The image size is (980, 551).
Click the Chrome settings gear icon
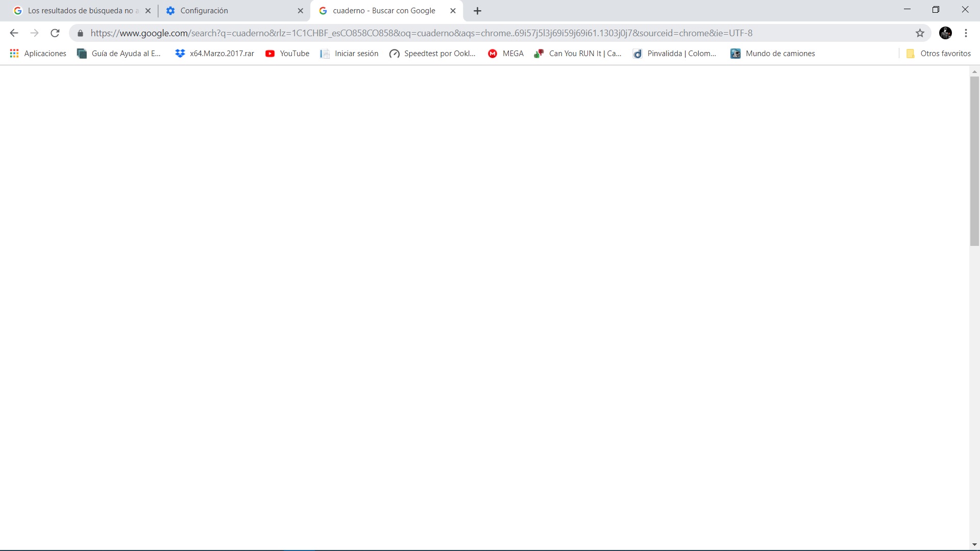click(170, 10)
